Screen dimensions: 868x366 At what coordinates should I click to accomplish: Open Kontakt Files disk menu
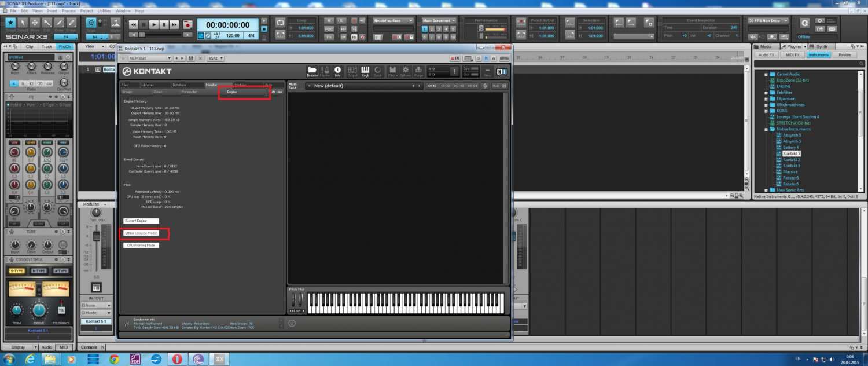(392, 71)
